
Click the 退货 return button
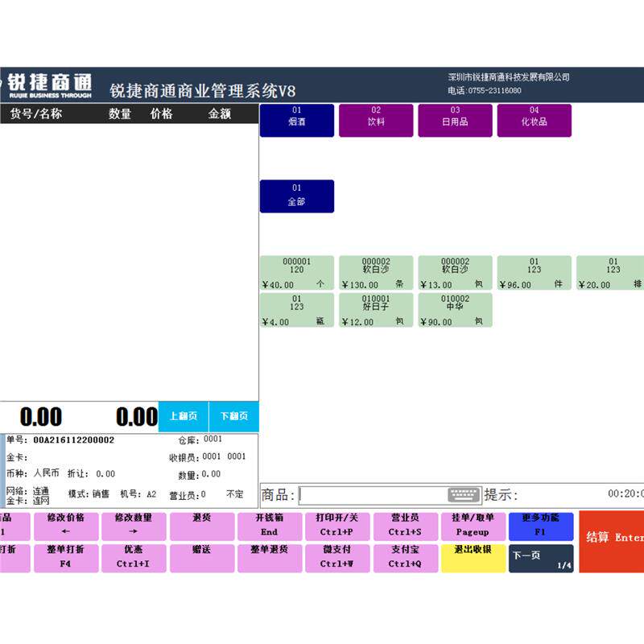(202, 526)
